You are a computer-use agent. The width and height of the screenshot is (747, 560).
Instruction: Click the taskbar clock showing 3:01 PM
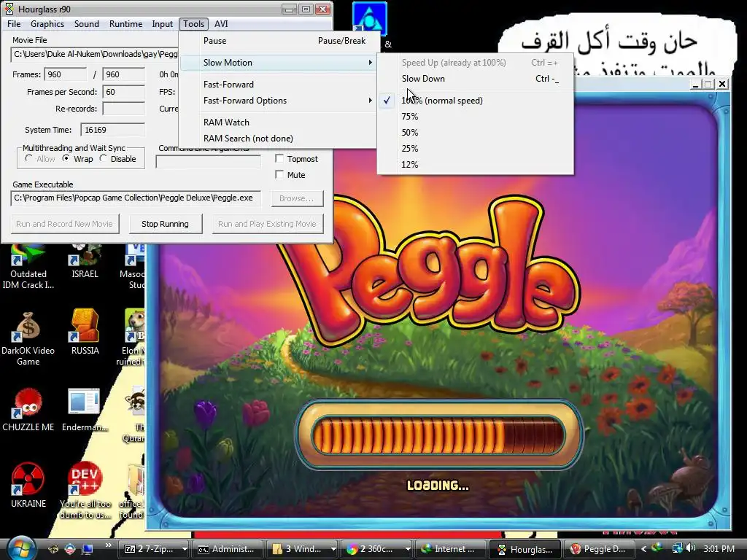point(719,548)
